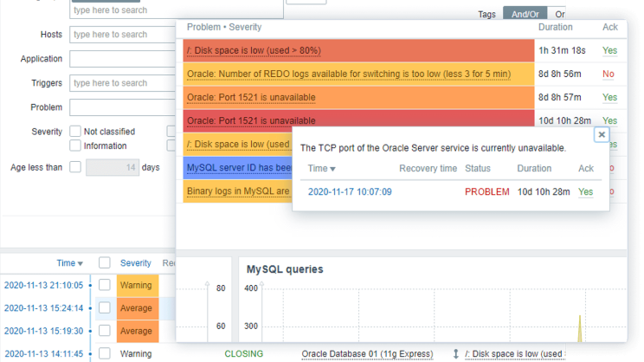Click Yes acknowledgement inside the popup

coord(585,192)
